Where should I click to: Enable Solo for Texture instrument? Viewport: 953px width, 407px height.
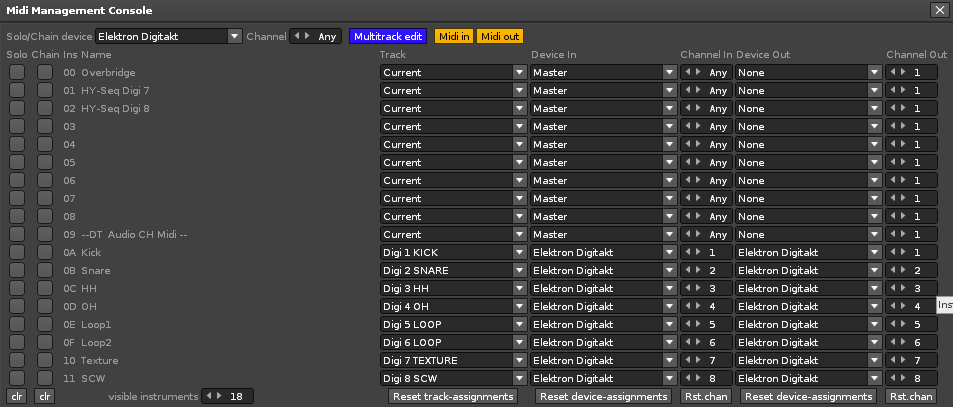coord(17,360)
